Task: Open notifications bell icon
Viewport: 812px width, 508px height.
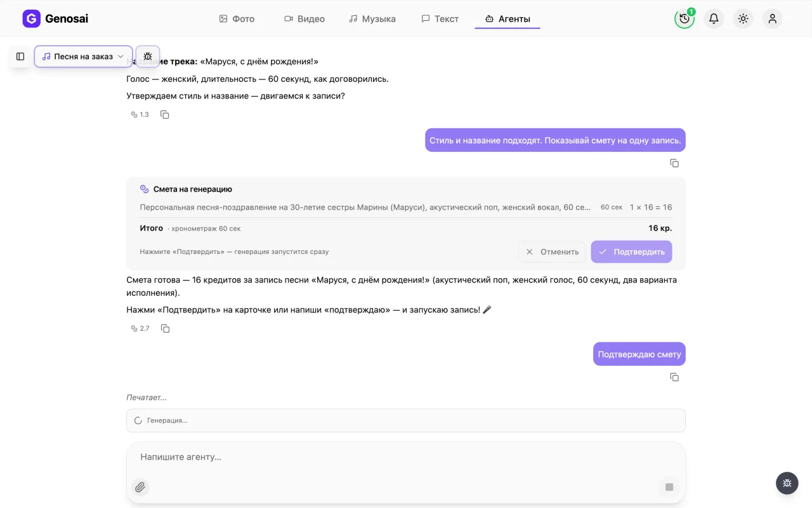Action: click(x=714, y=19)
